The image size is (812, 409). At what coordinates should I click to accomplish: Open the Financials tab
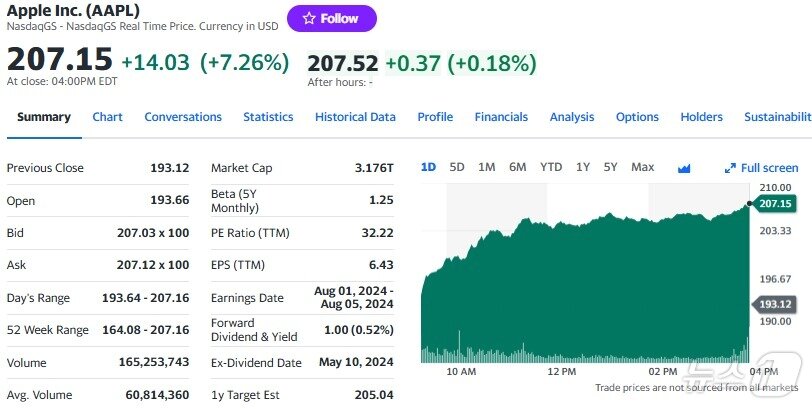(501, 117)
